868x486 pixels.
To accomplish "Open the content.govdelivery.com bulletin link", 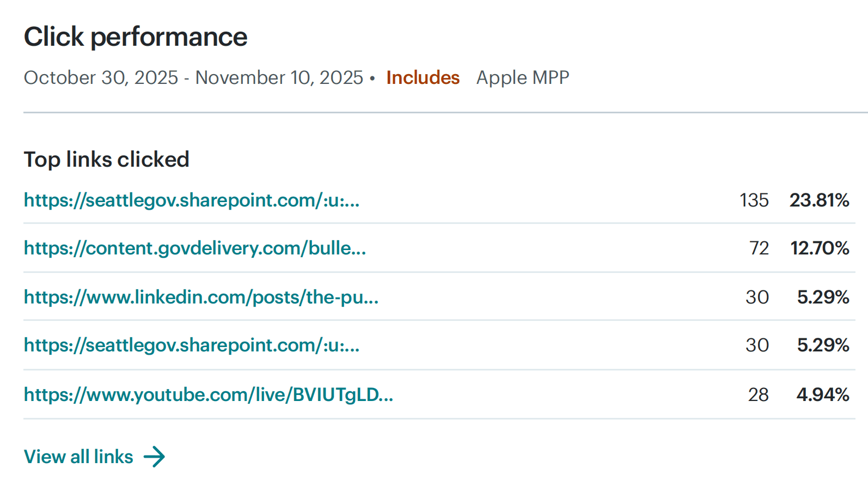I will click(x=195, y=248).
